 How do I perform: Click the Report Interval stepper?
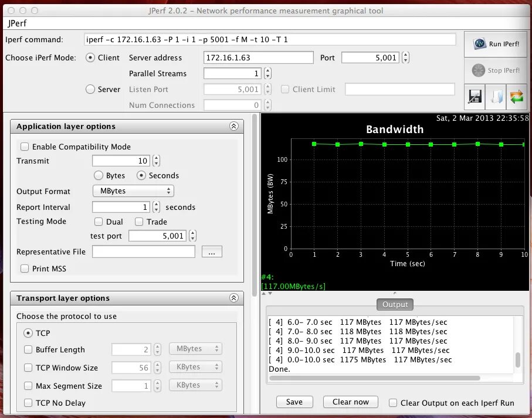(x=156, y=207)
